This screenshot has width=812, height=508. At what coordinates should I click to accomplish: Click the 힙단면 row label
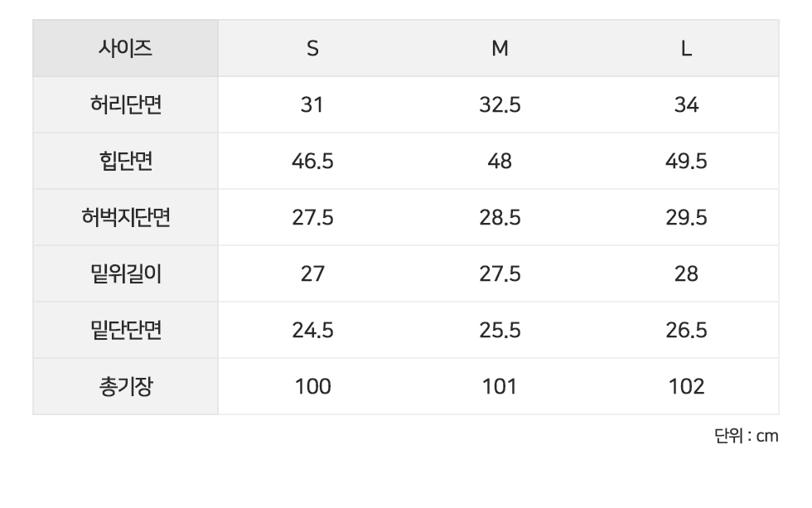pyautogui.click(x=125, y=162)
